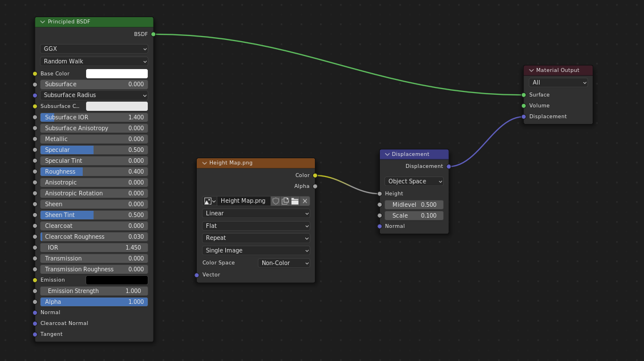
Task: Collapse the Height Map.png node
Action: 205,163
